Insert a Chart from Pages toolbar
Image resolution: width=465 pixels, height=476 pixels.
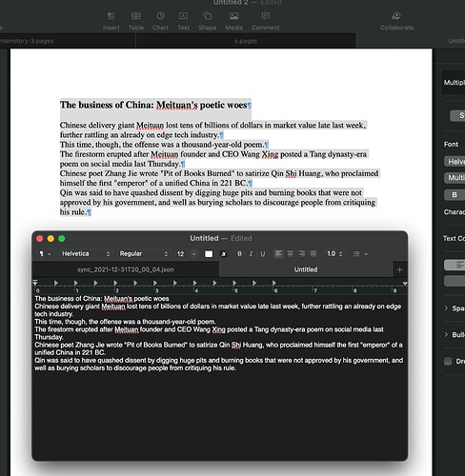(x=160, y=21)
